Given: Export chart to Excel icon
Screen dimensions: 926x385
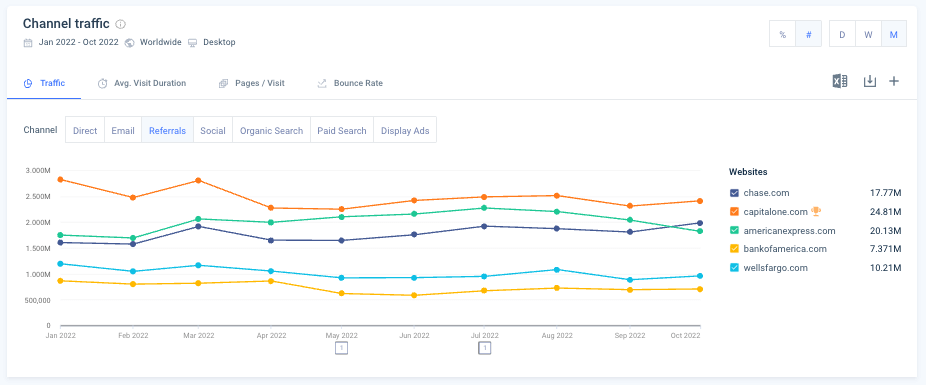Looking at the screenshot, I should point(840,81).
